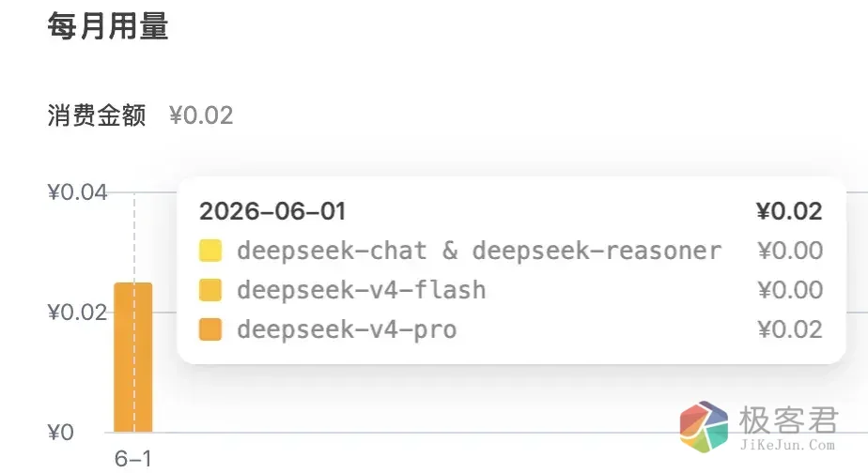Click the JiKeJun.Com watermark text
Image resolution: width=868 pixels, height=473 pixels.
click(787, 445)
